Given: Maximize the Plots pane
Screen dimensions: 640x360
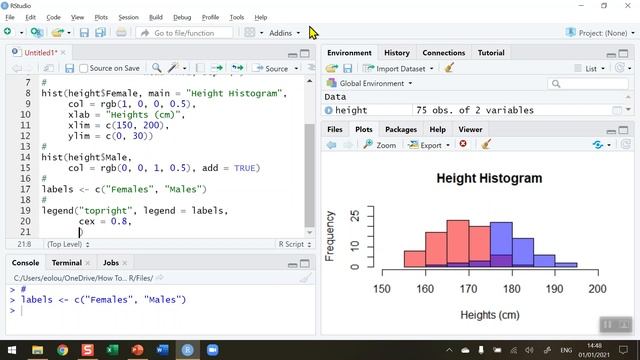Looking at the screenshot, I should (623, 130).
